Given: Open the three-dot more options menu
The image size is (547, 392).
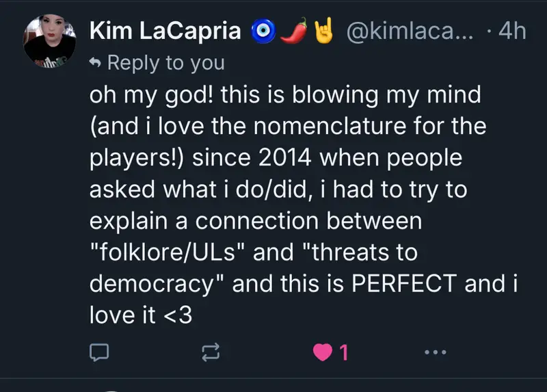Looking at the screenshot, I should coord(435,353).
